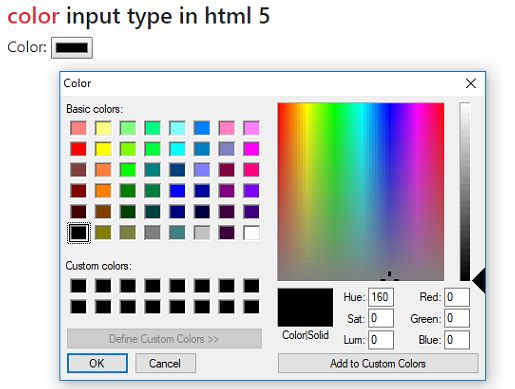Choose the medium gray basic swatch

152,233
